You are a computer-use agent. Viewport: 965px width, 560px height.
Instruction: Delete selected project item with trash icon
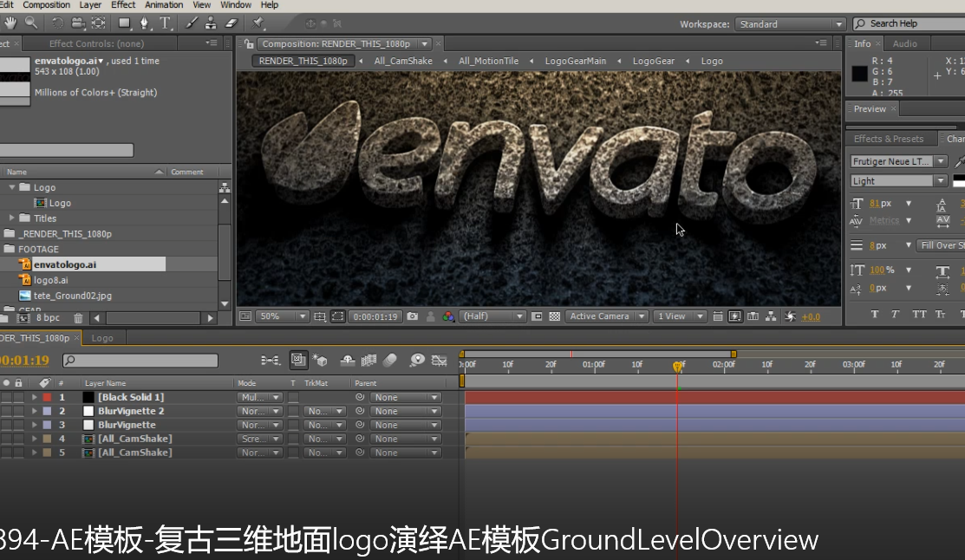click(x=78, y=318)
